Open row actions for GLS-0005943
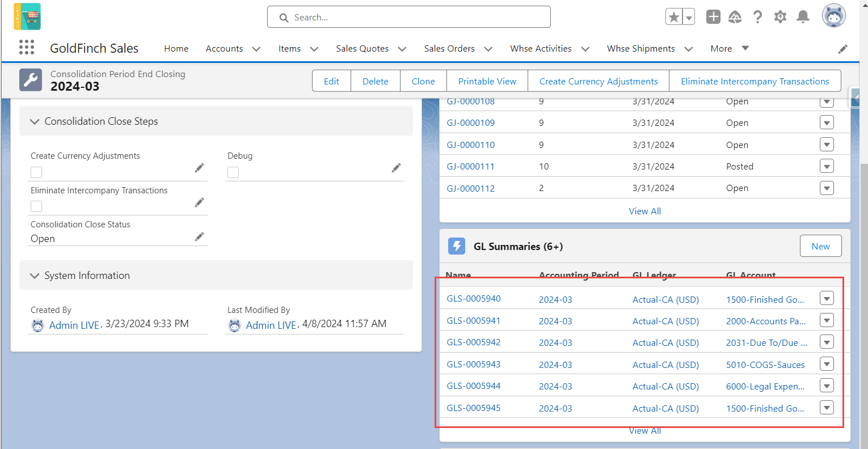The height and width of the screenshot is (449, 868). [827, 364]
